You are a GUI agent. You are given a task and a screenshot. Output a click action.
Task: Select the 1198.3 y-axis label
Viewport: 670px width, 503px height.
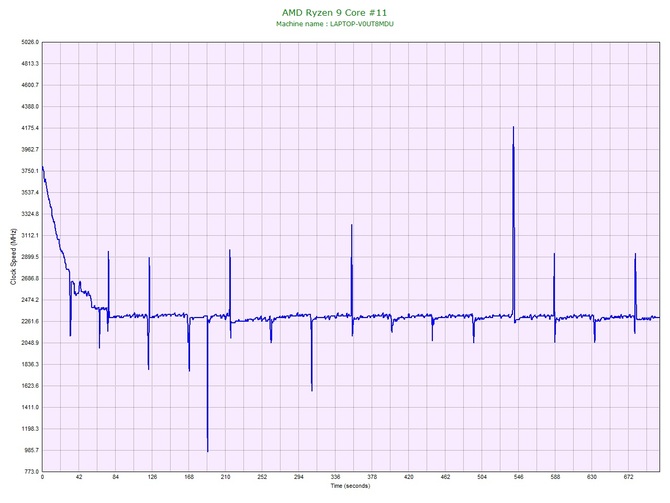(30, 429)
